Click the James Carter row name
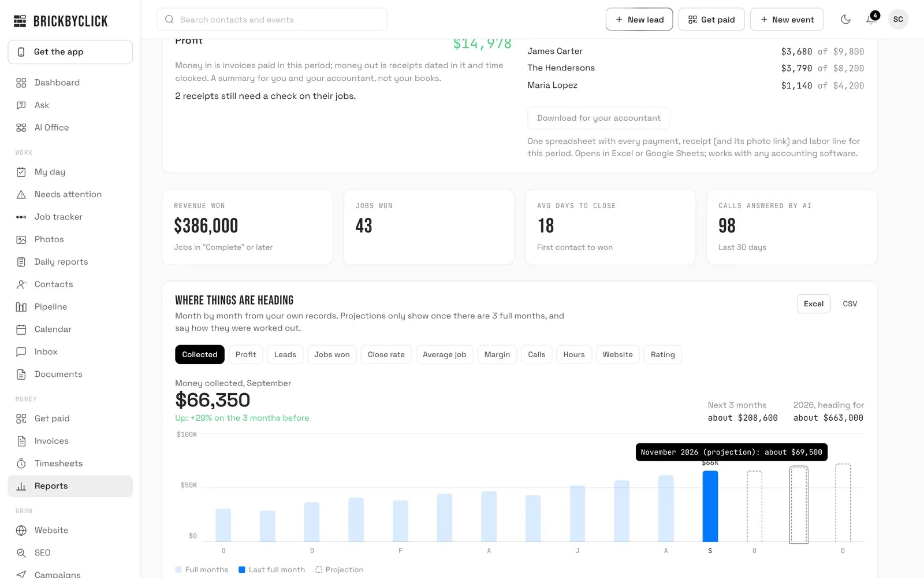Viewport: 924px width, 578px height. (x=555, y=51)
